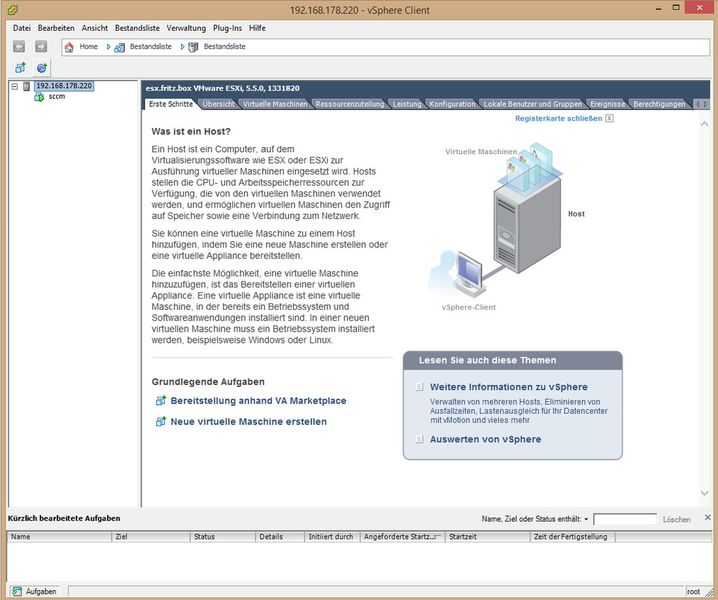Close the recent tasks panel
Screen dimensions: 718x600
(x=707, y=517)
